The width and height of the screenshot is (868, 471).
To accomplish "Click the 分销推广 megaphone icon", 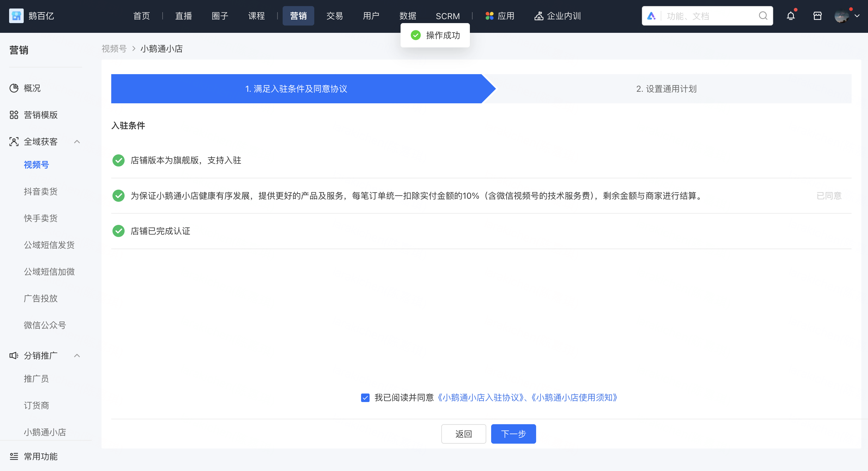I will point(14,356).
